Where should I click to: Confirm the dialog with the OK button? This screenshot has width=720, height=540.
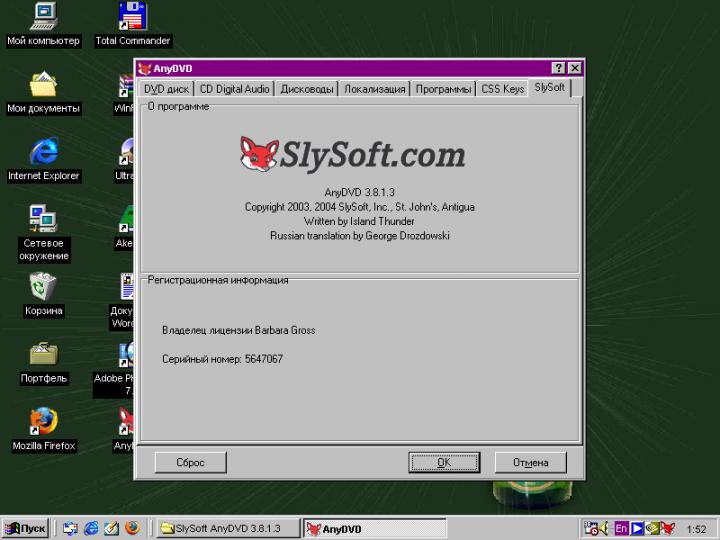[x=444, y=462]
